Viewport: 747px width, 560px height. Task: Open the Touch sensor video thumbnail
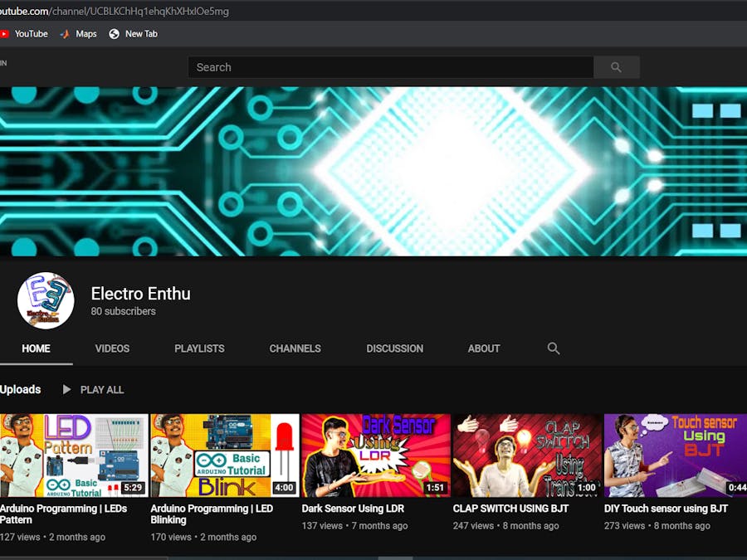(x=676, y=455)
